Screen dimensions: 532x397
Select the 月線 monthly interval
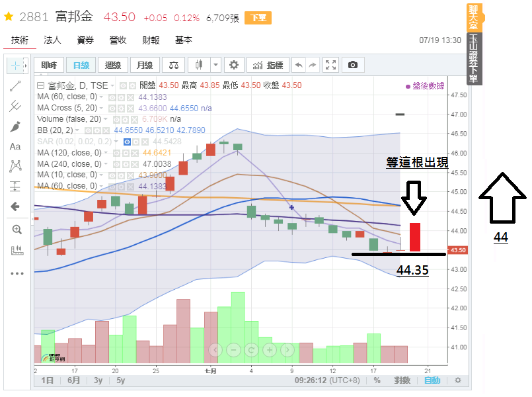(x=145, y=65)
